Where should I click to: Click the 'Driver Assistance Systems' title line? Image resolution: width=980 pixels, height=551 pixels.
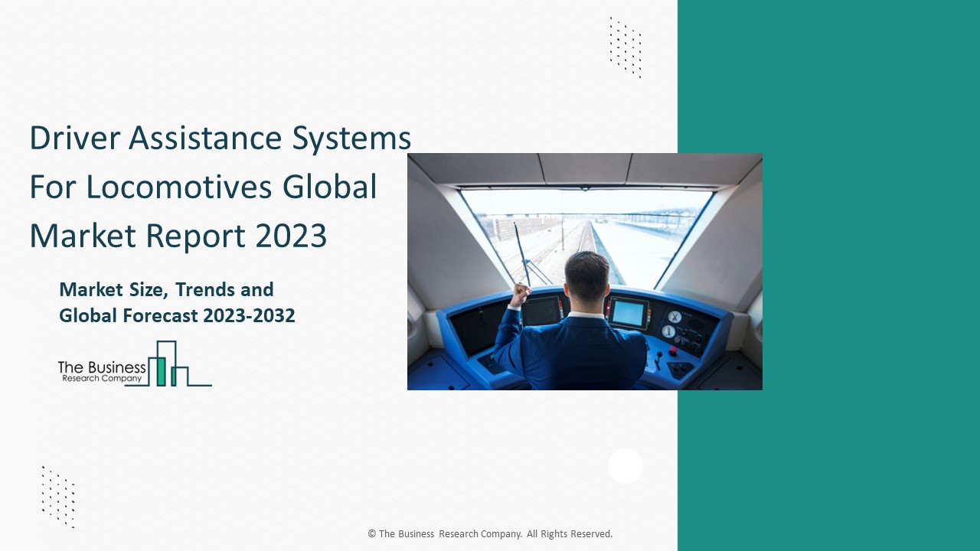click(220, 138)
